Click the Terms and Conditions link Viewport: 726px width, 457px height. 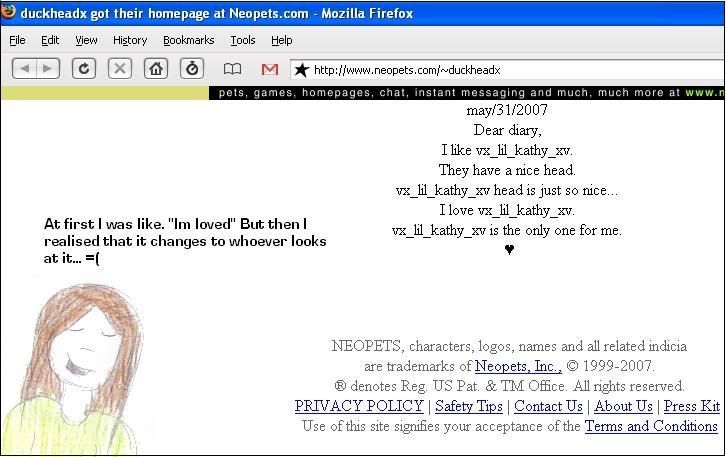tap(651, 426)
